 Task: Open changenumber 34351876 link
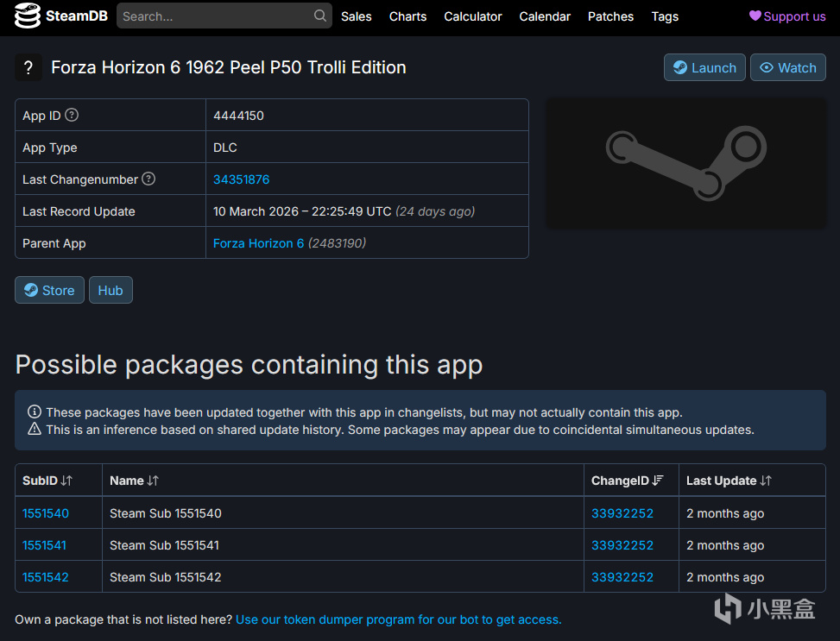[242, 179]
